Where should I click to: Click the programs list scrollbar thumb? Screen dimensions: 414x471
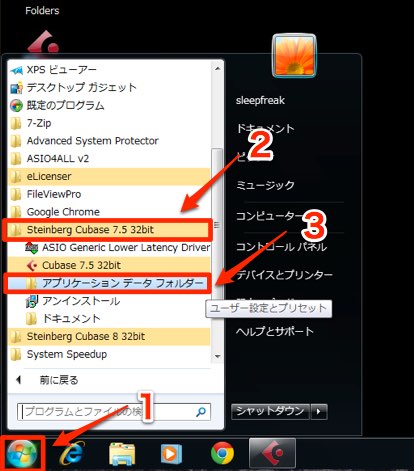(217, 224)
